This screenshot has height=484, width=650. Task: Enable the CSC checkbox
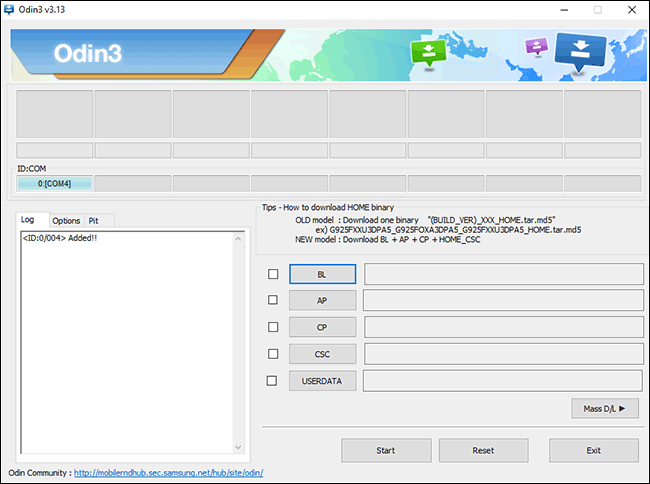coord(273,354)
